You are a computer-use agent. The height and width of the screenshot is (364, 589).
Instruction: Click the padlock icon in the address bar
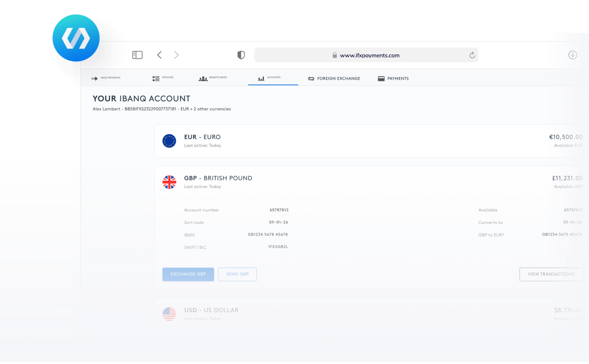coord(334,55)
